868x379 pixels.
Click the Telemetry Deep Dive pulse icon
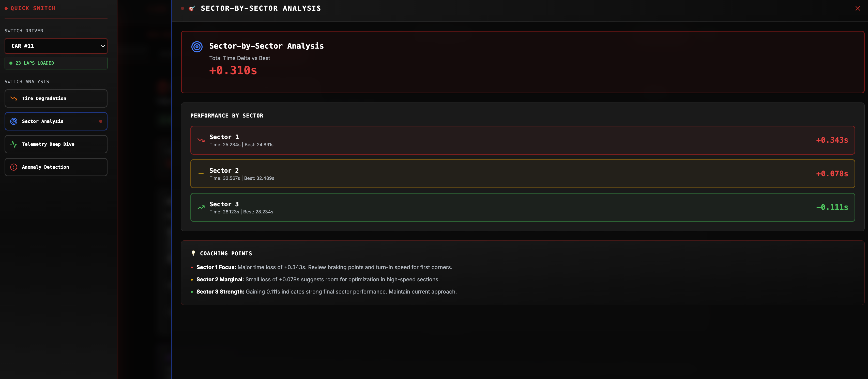[x=14, y=144]
